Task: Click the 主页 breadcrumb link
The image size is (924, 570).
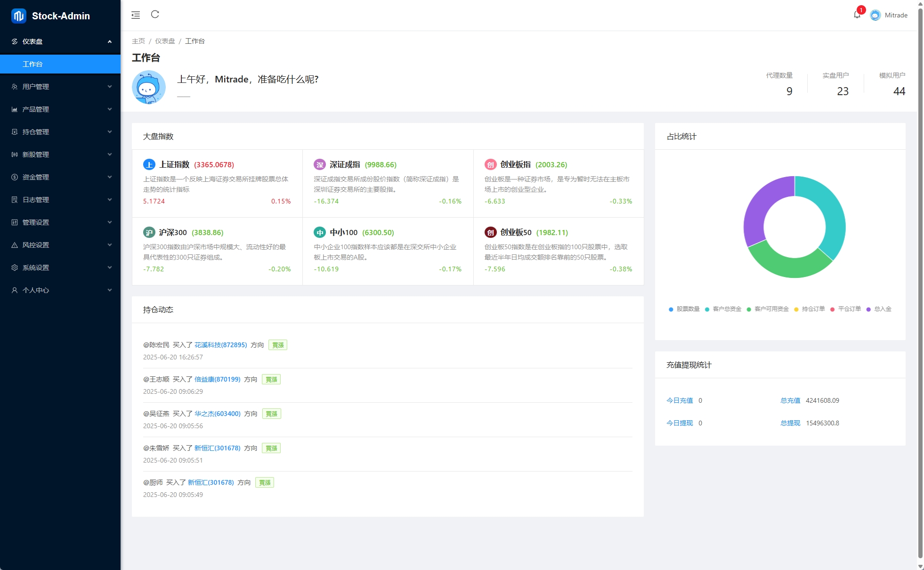Action: (x=138, y=41)
